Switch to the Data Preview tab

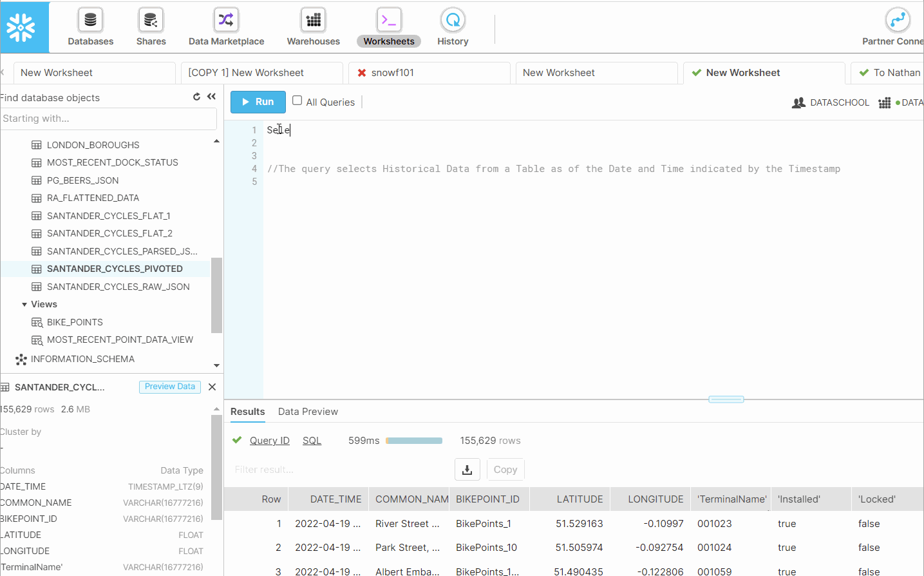coord(308,412)
